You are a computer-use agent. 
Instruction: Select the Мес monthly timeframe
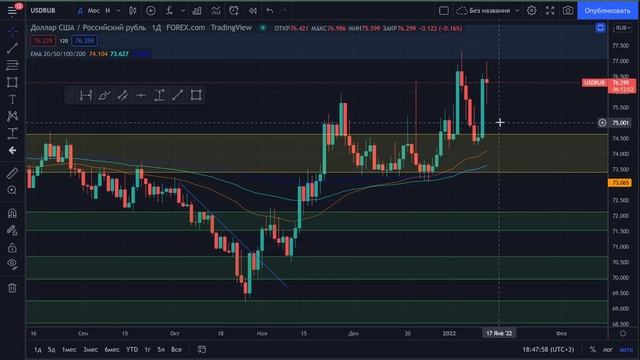93,11
